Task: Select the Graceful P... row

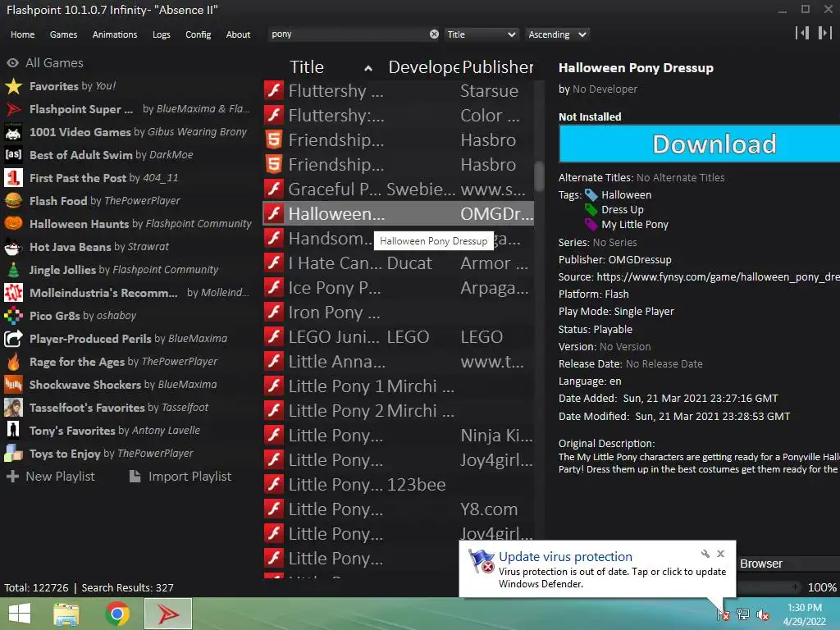Action: 399,189
